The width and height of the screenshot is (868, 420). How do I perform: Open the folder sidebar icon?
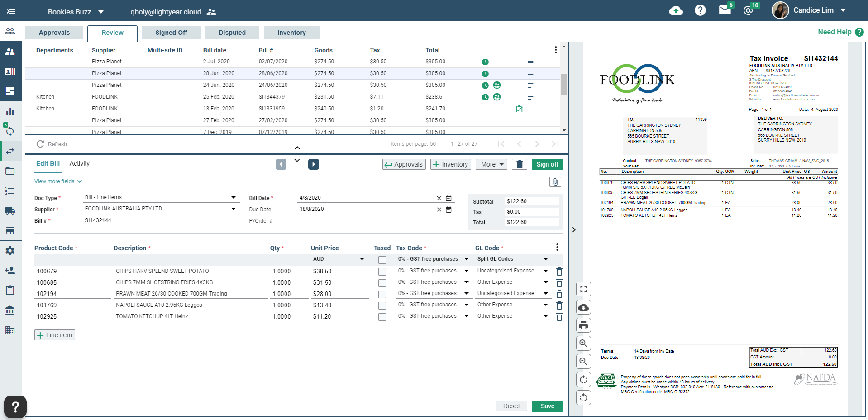10,171
